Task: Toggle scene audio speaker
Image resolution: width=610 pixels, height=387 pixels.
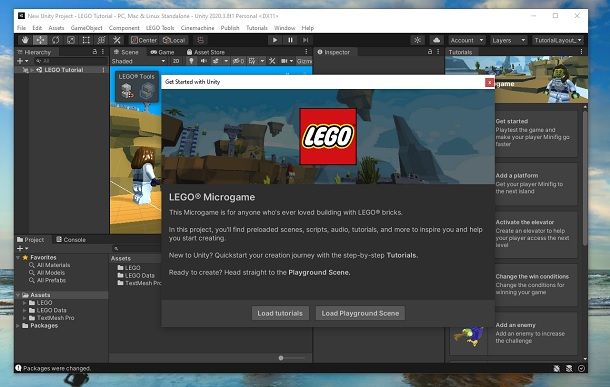Action: [203, 61]
